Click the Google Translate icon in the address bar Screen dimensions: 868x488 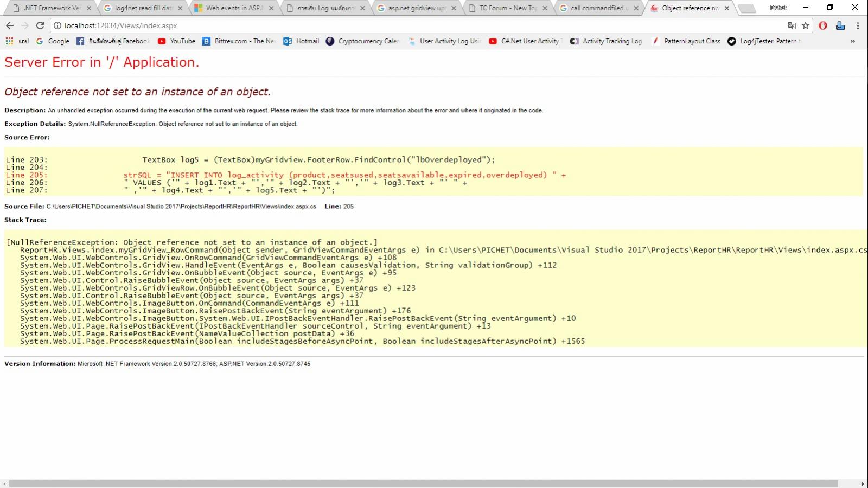point(792,25)
